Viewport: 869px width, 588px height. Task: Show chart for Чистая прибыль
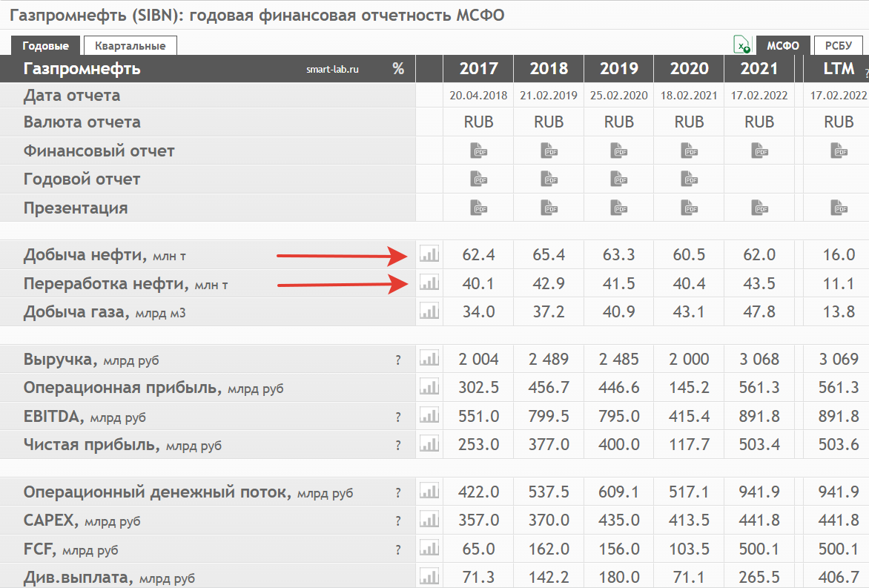point(429,444)
